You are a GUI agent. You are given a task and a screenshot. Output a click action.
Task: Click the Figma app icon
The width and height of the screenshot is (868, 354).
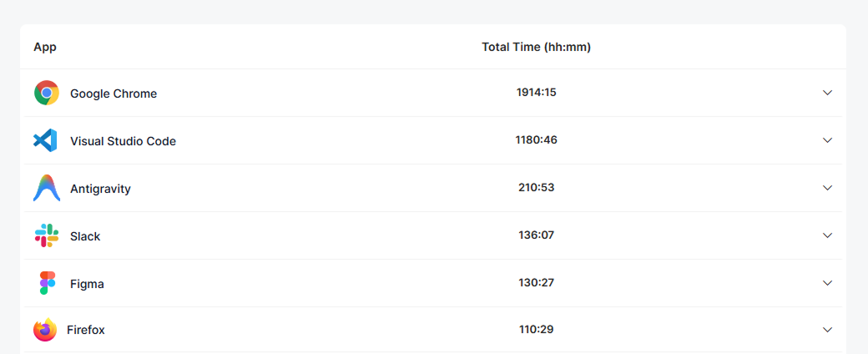[47, 283]
